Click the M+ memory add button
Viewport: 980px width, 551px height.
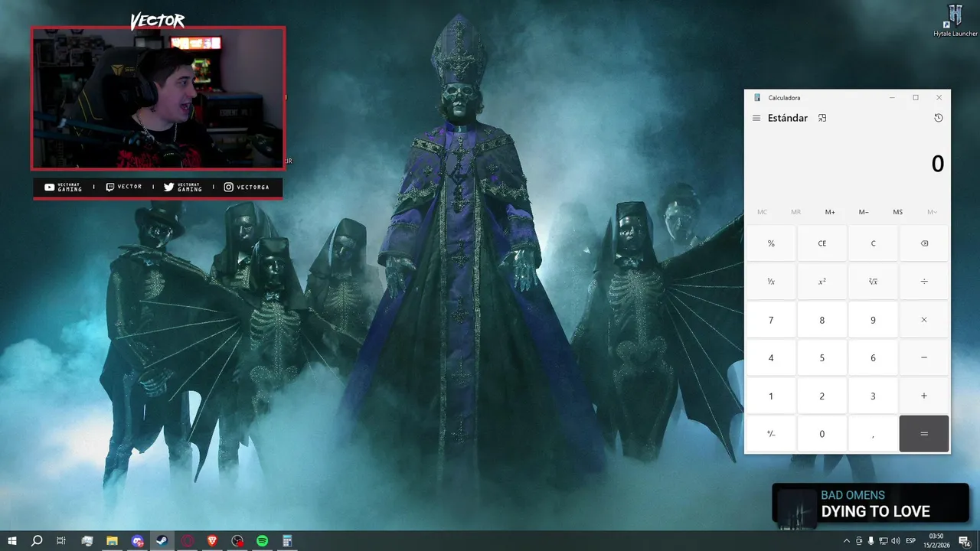coord(830,212)
